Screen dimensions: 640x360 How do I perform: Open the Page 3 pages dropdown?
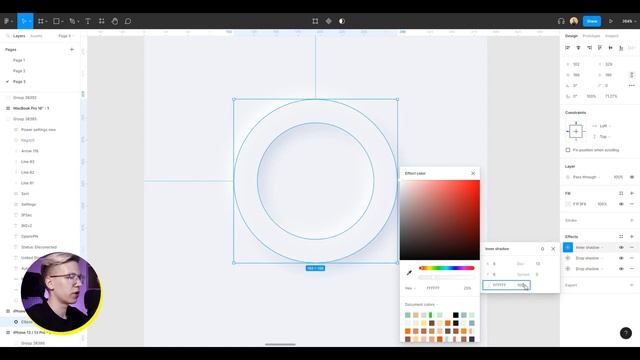[66, 36]
